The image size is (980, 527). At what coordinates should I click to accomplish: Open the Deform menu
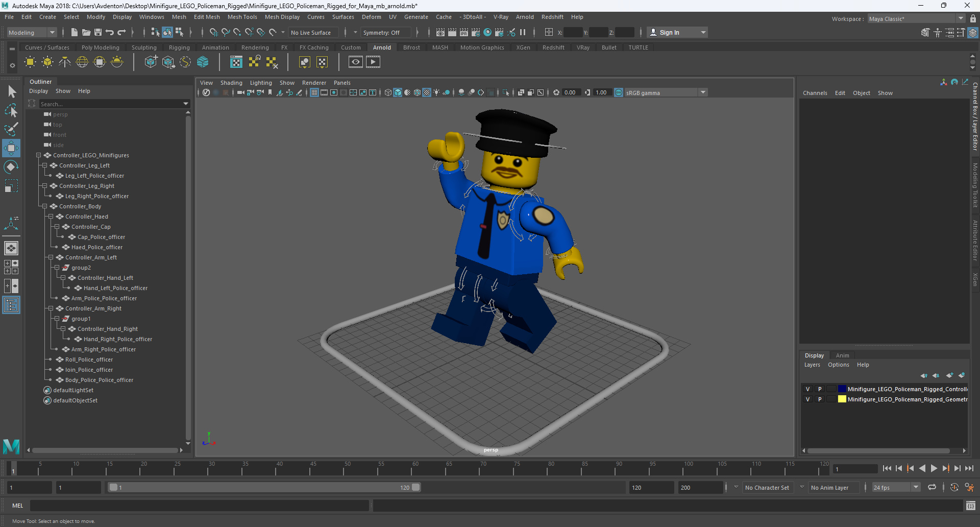point(371,17)
